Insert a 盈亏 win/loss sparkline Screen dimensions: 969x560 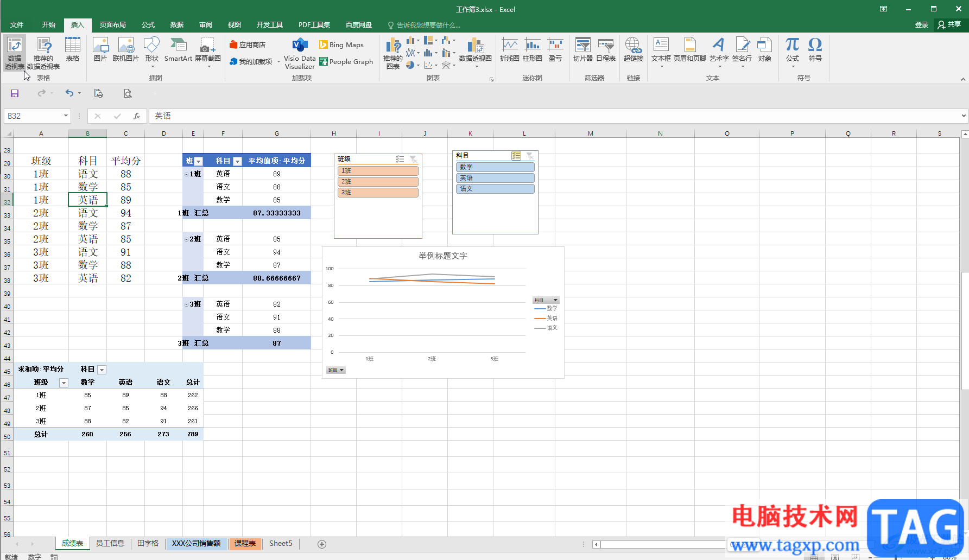tap(555, 49)
